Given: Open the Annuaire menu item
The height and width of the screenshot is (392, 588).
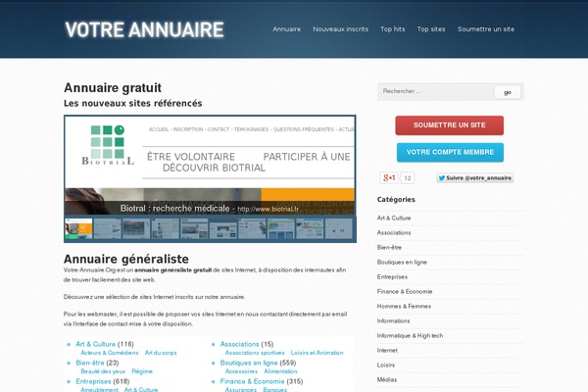Looking at the screenshot, I should (286, 28).
